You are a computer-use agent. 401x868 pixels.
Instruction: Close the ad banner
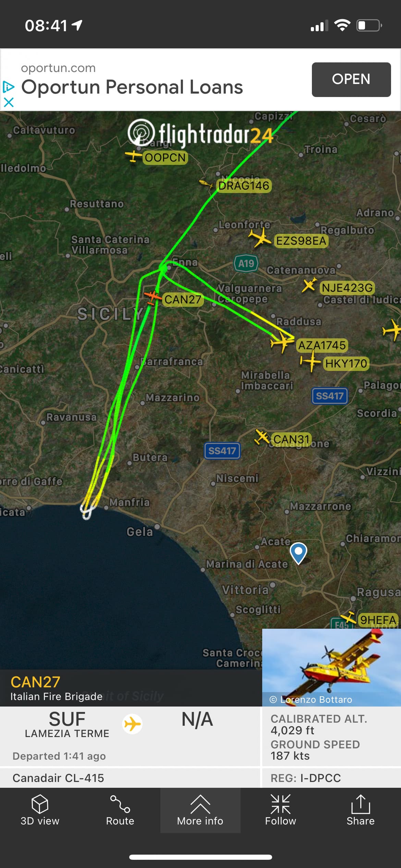point(9,102)
